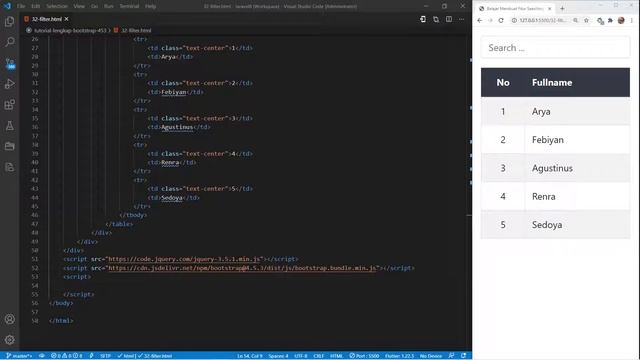Click HTML language mode in status bar
This screenshot has width=640, height=360.
pos(336,356)
